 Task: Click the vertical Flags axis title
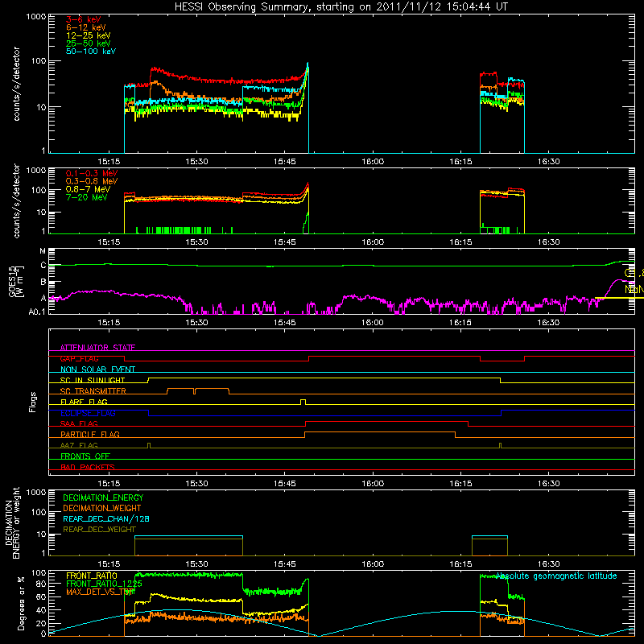(x=33, y=402)
